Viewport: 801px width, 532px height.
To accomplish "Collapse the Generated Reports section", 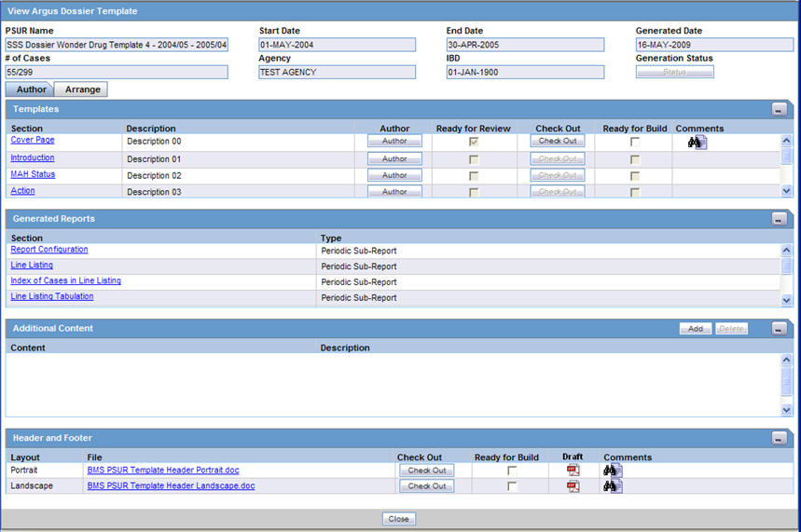I will 779,219.
